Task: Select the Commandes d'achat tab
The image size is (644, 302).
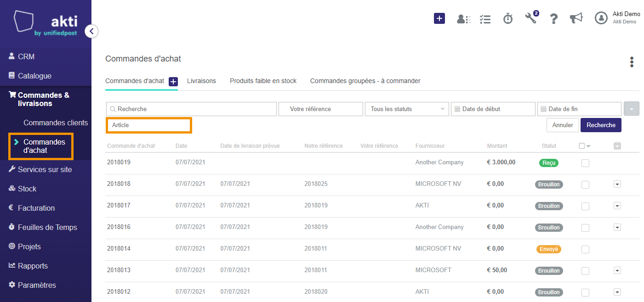Action: click(x=135, y=81)
